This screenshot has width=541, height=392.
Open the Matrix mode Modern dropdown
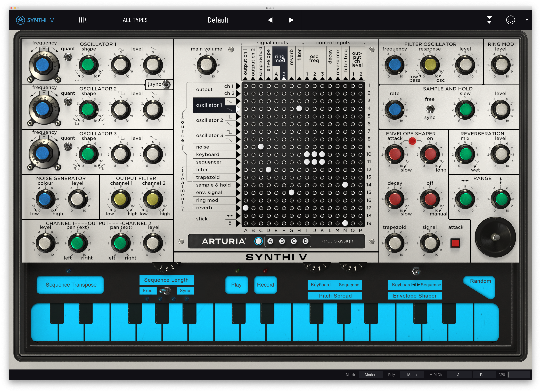371,375
